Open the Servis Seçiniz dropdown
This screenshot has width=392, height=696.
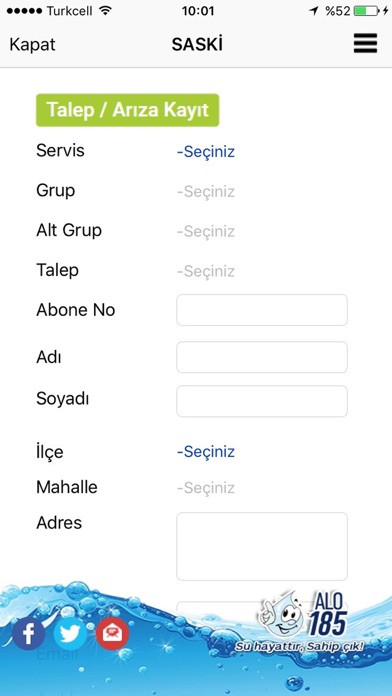tap(206, 152)
